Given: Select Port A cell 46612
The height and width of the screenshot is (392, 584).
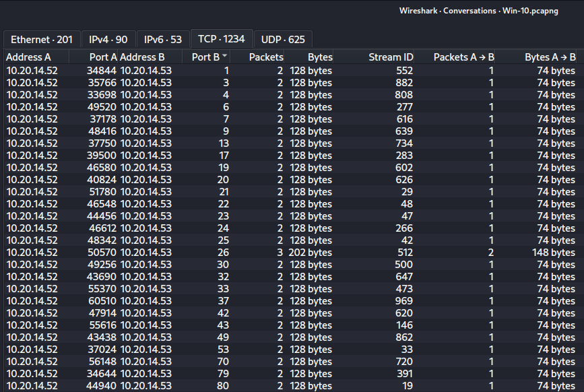Looking at the screenshot, I should pyautogui.click(x=102, y=228).
